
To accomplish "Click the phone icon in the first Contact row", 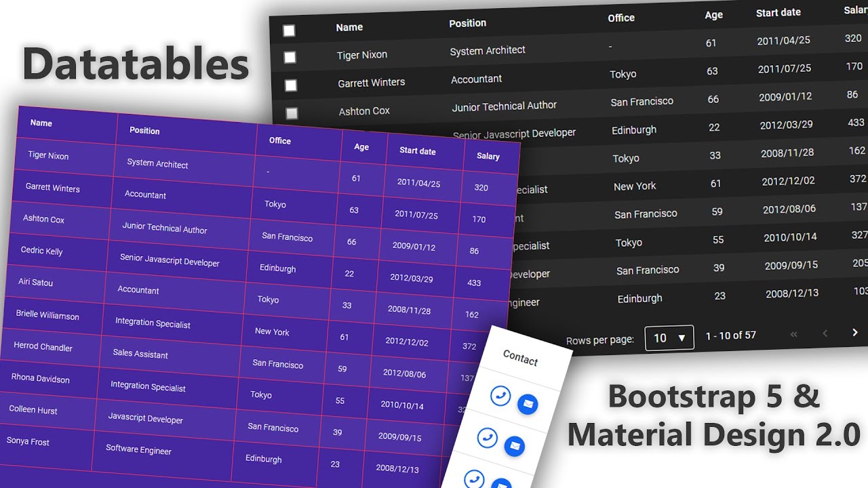I will (x=500, y=396).
